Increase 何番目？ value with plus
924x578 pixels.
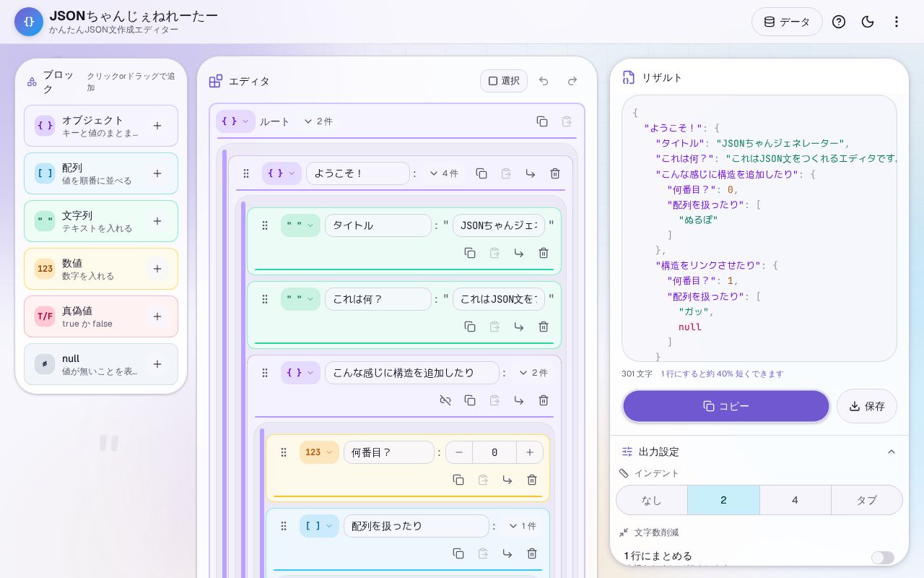[x=530, y=452]
